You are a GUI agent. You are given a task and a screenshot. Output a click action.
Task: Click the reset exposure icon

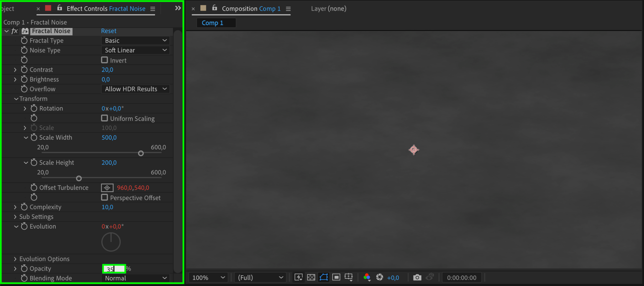(380, 277)
